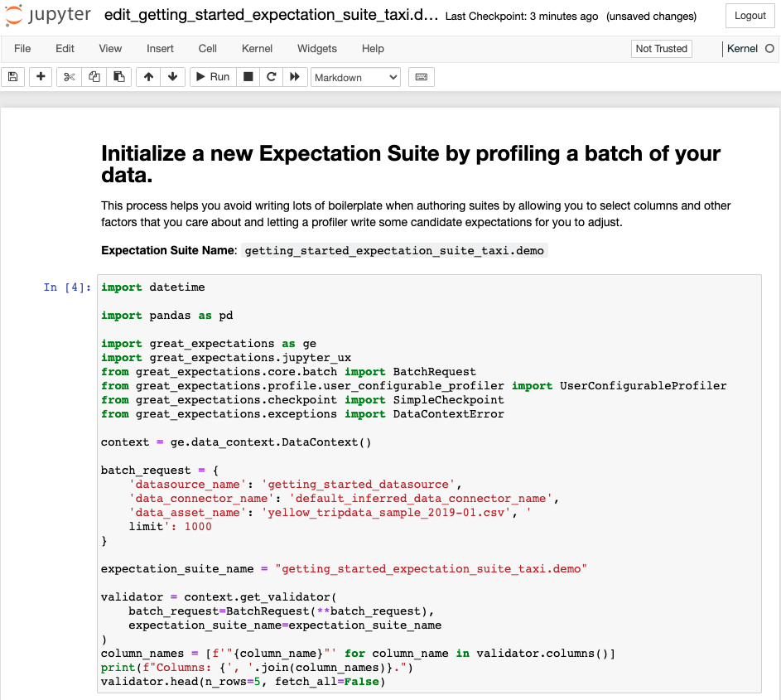This screenshot has width=781, height=700.
Task: Click the notebook title to rename
Action: click(x=272, y=16)
